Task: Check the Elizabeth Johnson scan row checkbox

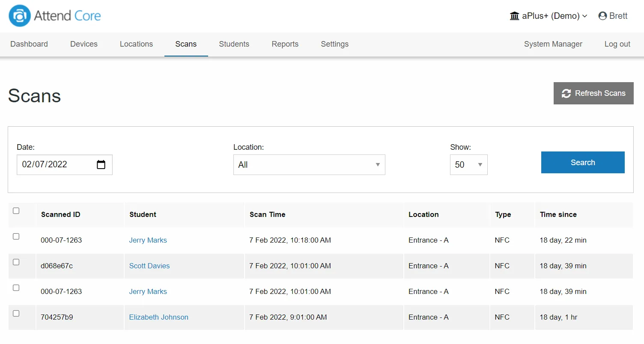Action: click(16, 313)
